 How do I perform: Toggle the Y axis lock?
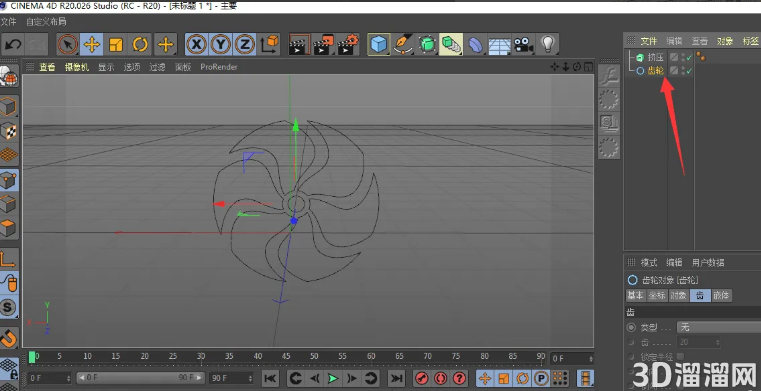[x=221, y=45]
